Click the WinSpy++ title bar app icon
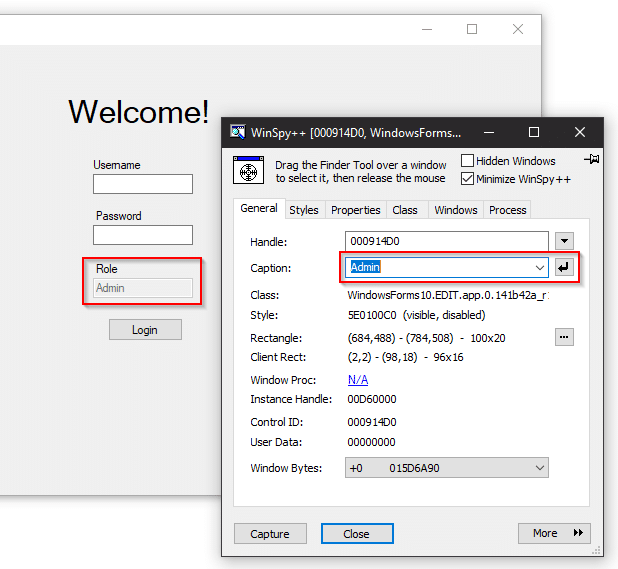 tap(237, 132)
